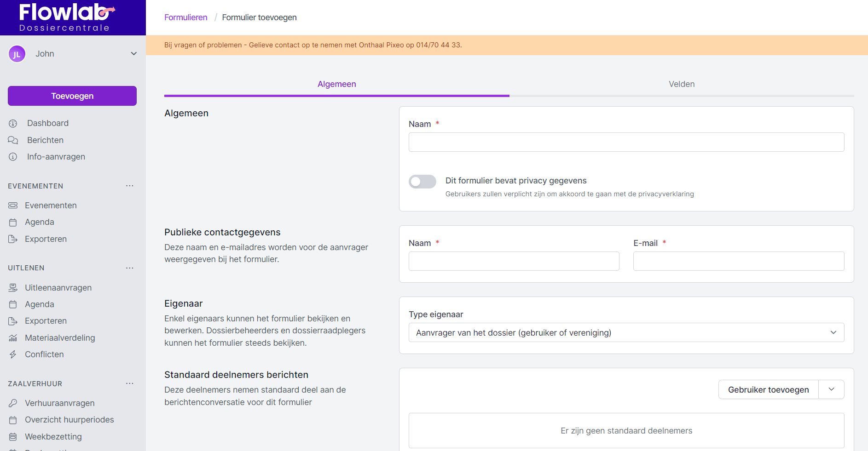Click the Uitleenaanvragen hand icon

pos(13,288)
